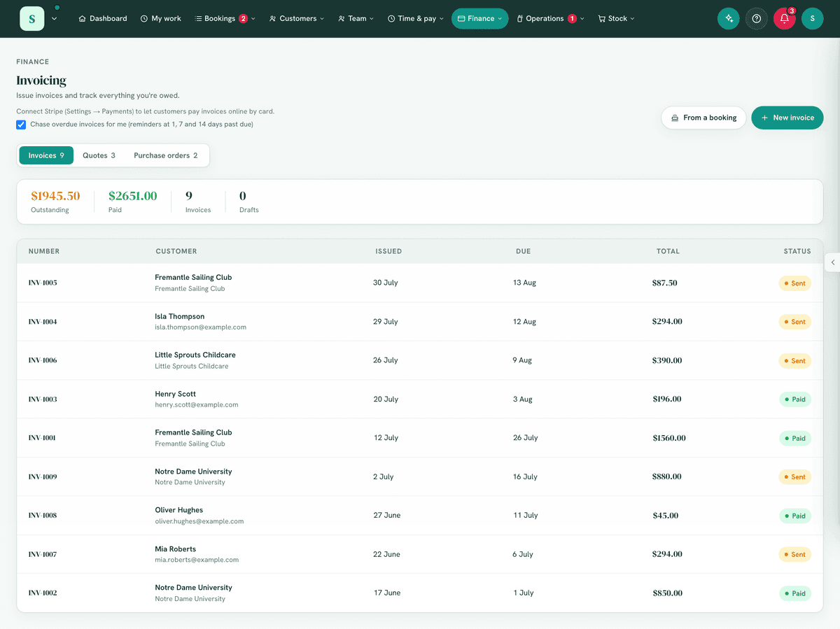Click Sent status on INV-1005

(x=795, y=283)
